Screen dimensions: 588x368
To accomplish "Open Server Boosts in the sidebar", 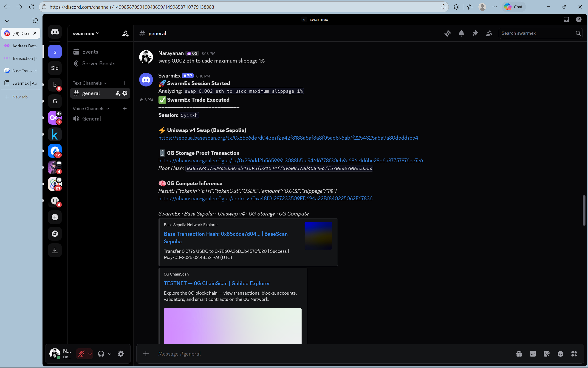I will pos(100,63).
